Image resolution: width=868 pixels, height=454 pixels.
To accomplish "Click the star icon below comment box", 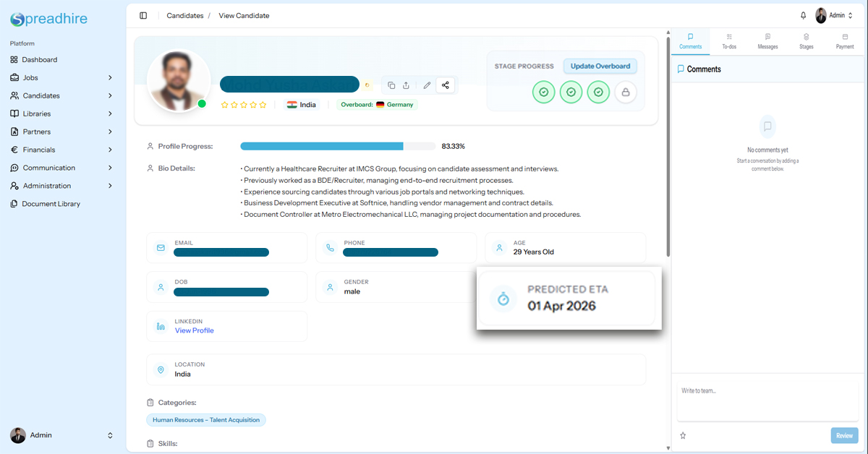I will point(683,435).
